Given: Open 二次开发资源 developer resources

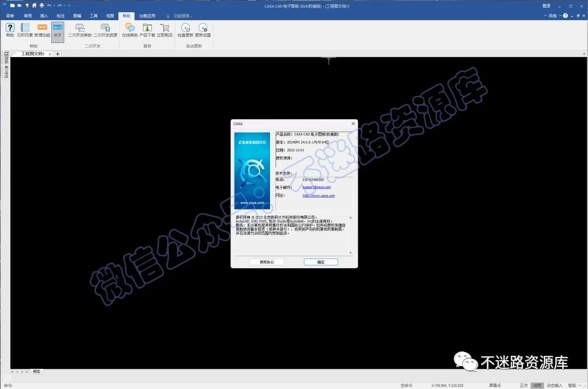Looking at the screenshot, I should pyautogui.click(x=106, y=30).
